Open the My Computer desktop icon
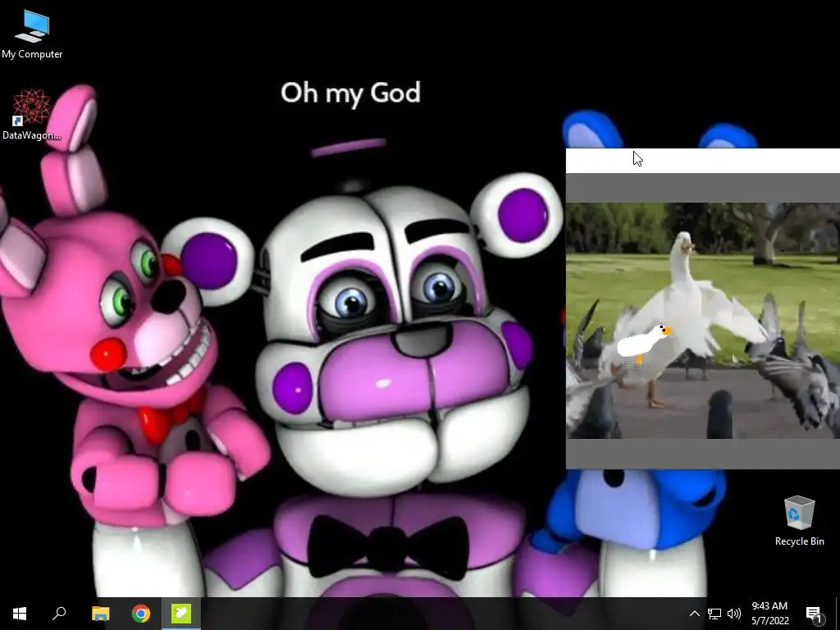 (x=32, y=34)
